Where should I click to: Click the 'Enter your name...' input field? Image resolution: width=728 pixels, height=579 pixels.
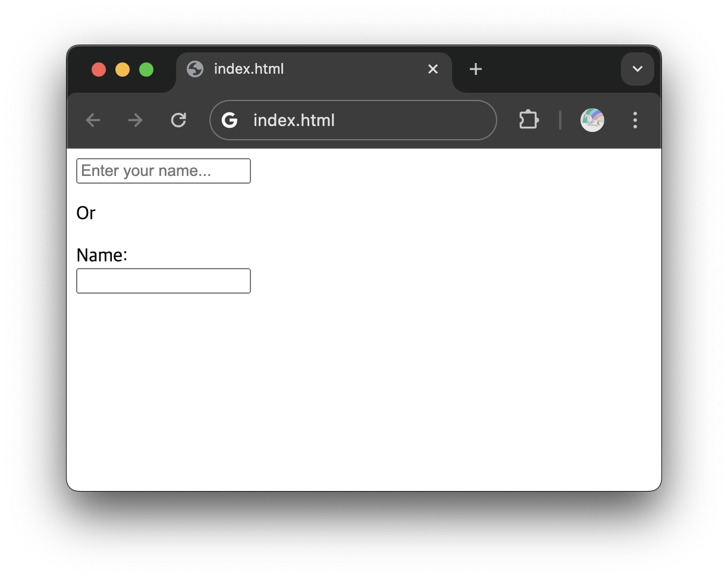coord(164,171)
